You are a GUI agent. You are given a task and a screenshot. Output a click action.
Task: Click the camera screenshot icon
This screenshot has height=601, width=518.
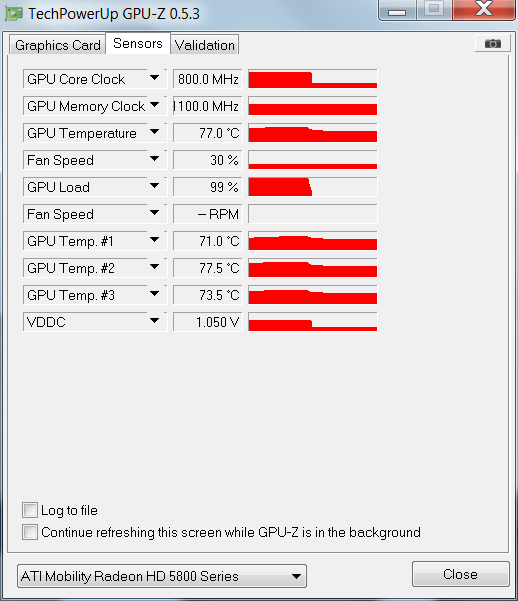coord(493,44)
